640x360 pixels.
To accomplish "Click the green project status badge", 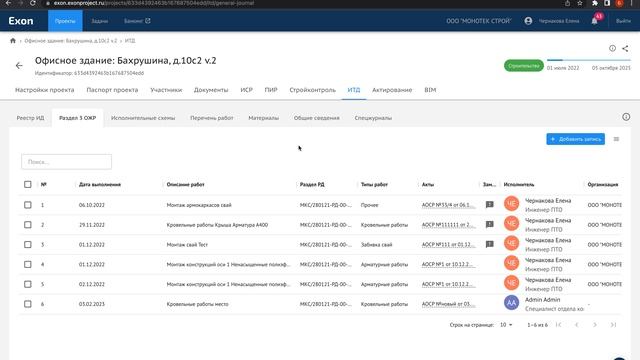I will tap(524, 66).
